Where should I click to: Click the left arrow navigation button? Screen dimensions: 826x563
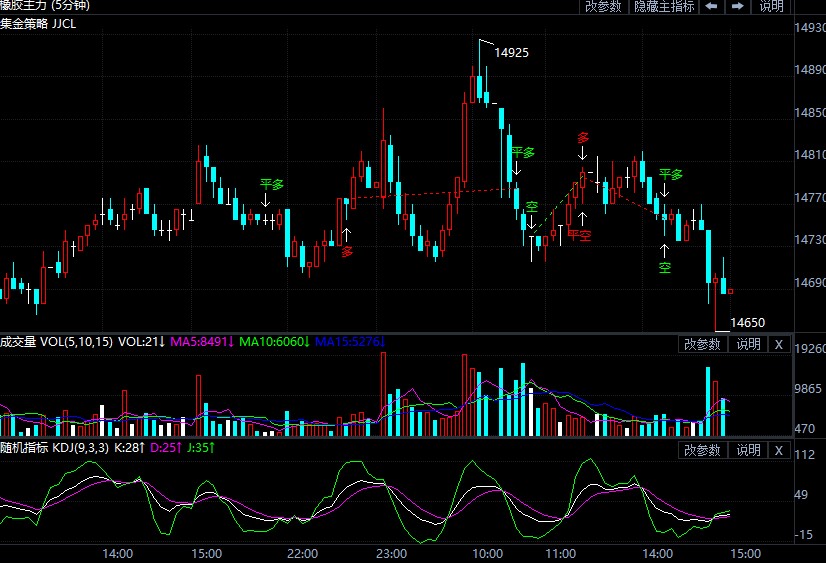pos(712,6)
